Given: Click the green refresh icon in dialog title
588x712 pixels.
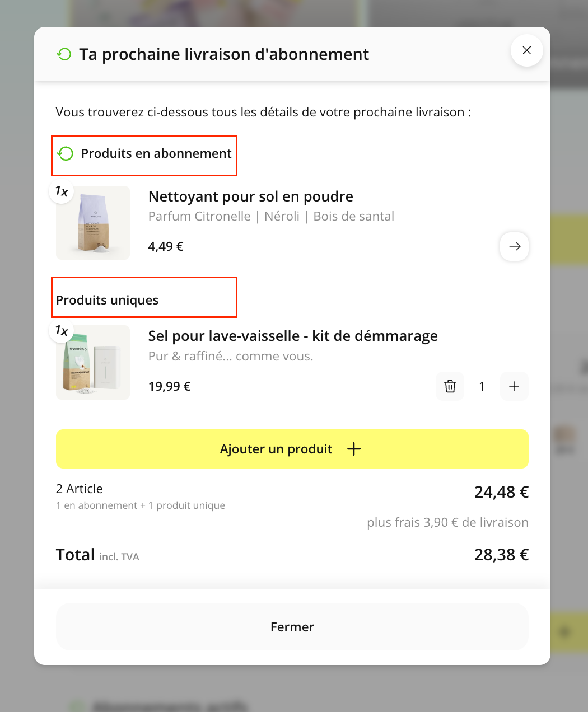Looking at the screenshot, I should pos(64,54).
